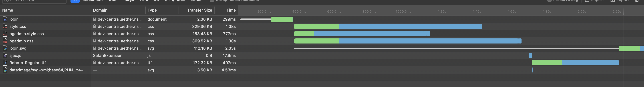The image size is (644, 87).
Task: Click the lock icon beside pgadmin.css domain
Action: pyautogui.click(x=94, y=41)
